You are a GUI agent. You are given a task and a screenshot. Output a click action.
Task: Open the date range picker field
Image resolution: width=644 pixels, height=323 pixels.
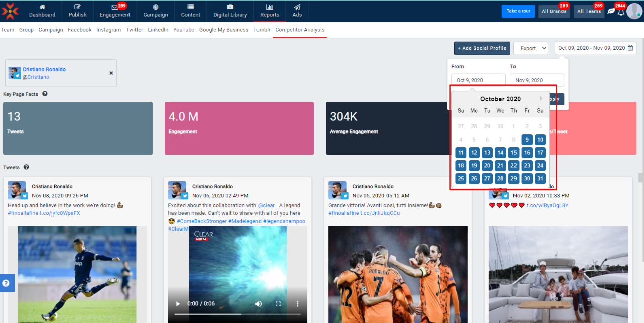tap(595, 48)
